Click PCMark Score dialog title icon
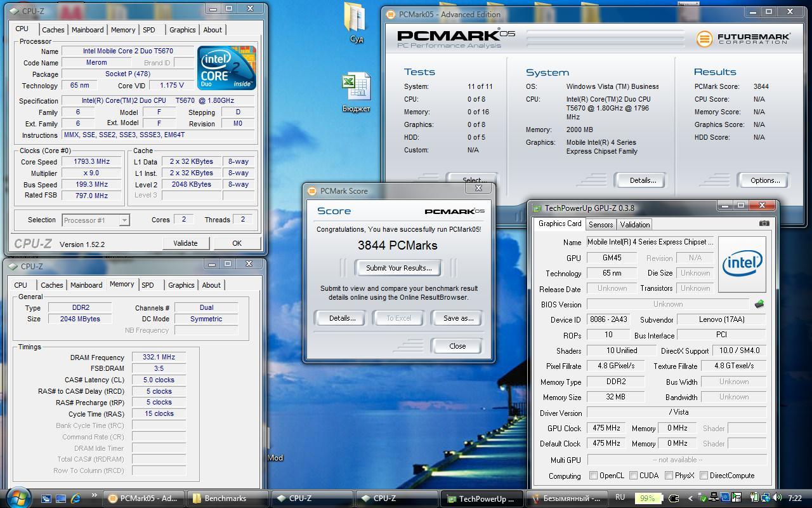 point(312,190)
